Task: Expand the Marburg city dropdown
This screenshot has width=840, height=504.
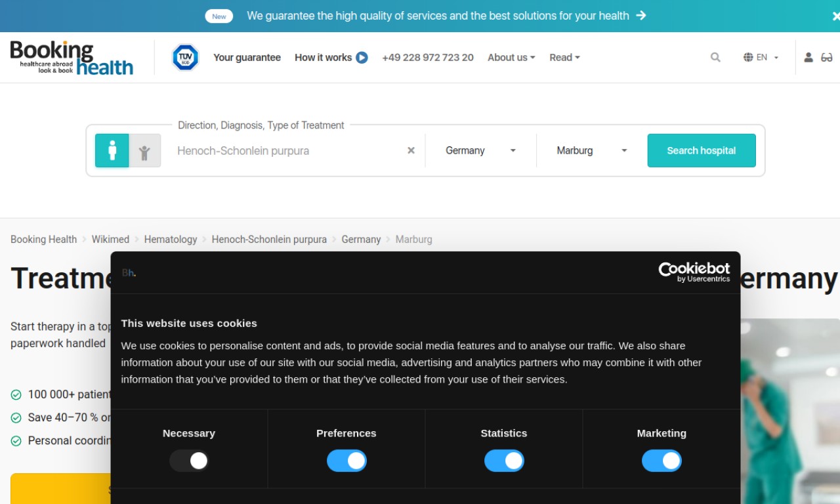Action: point(591,150)
